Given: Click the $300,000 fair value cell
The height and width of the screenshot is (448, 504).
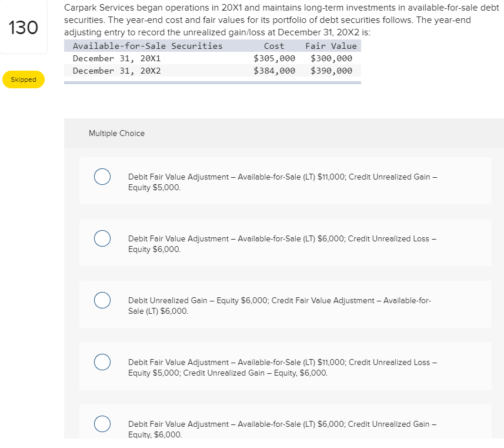Looking at the screenshot, I should click(x=331, y=58).
